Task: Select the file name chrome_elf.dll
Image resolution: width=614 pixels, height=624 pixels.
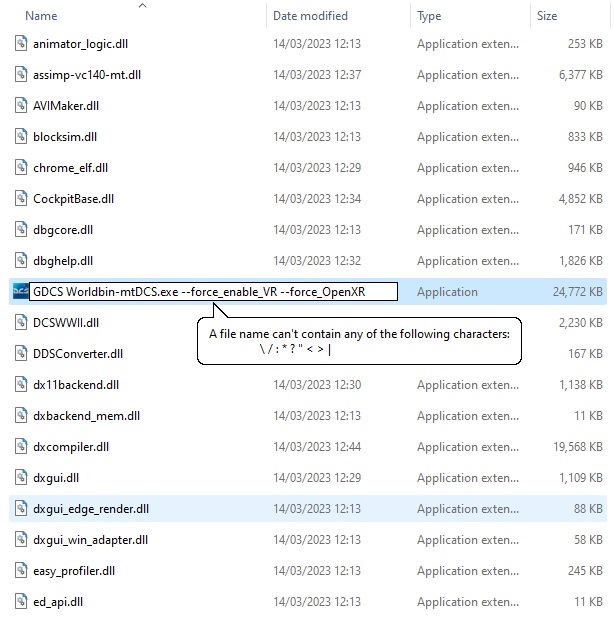Action: [x=70, y=168]
